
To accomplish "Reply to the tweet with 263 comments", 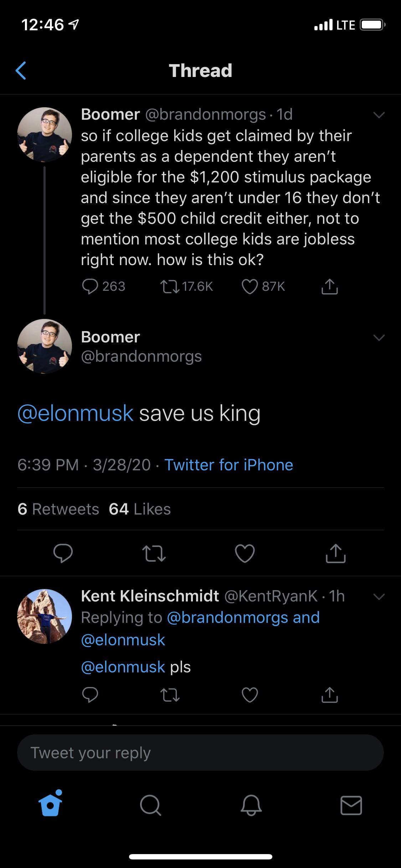I will (90, 286).
